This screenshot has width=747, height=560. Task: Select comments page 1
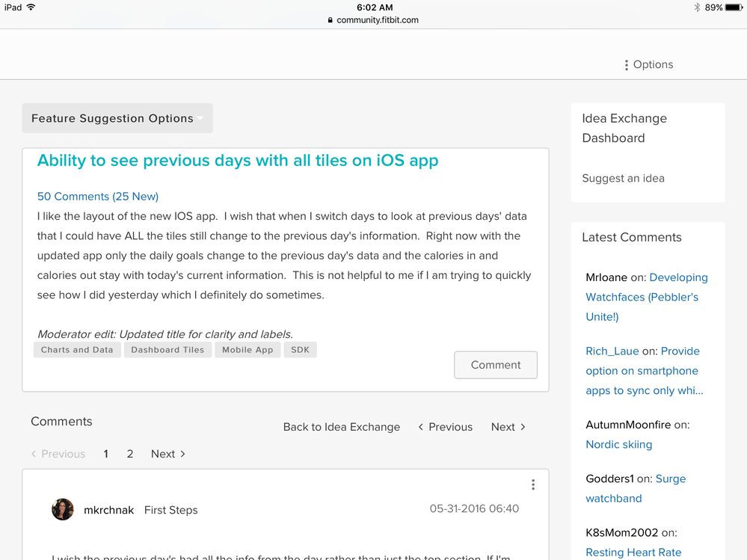click(105, 454)
